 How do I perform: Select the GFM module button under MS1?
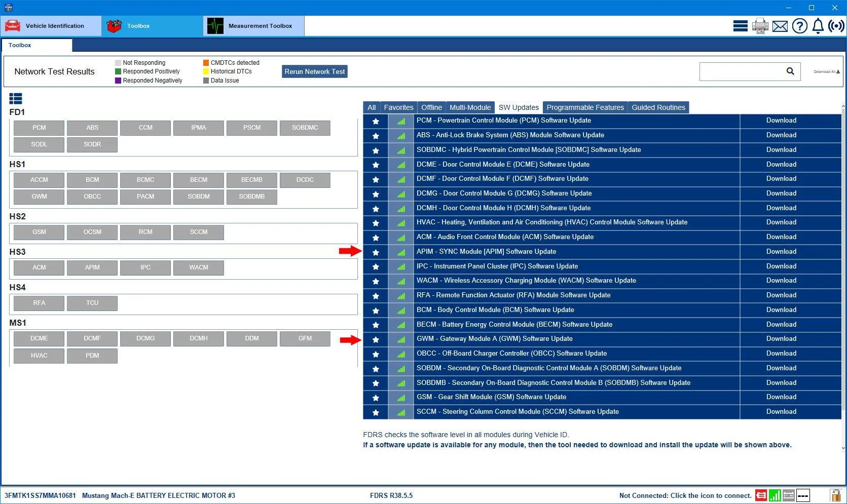[x=305, y=338]
